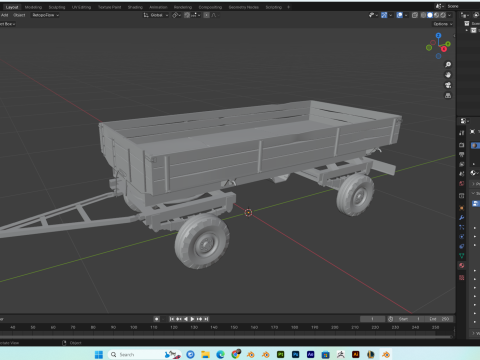Play the animation in reverse
This screenshot has height=360, width=480.
coord(186,319)
